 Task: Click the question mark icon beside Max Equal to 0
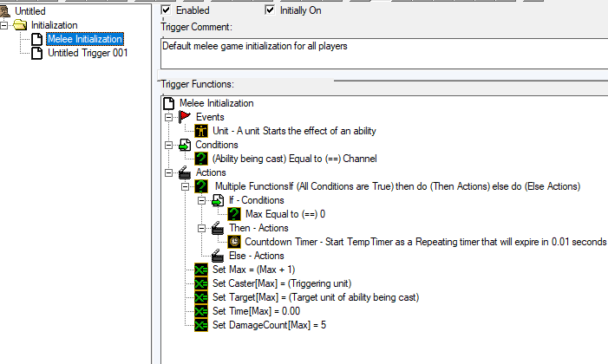[234, 214]
